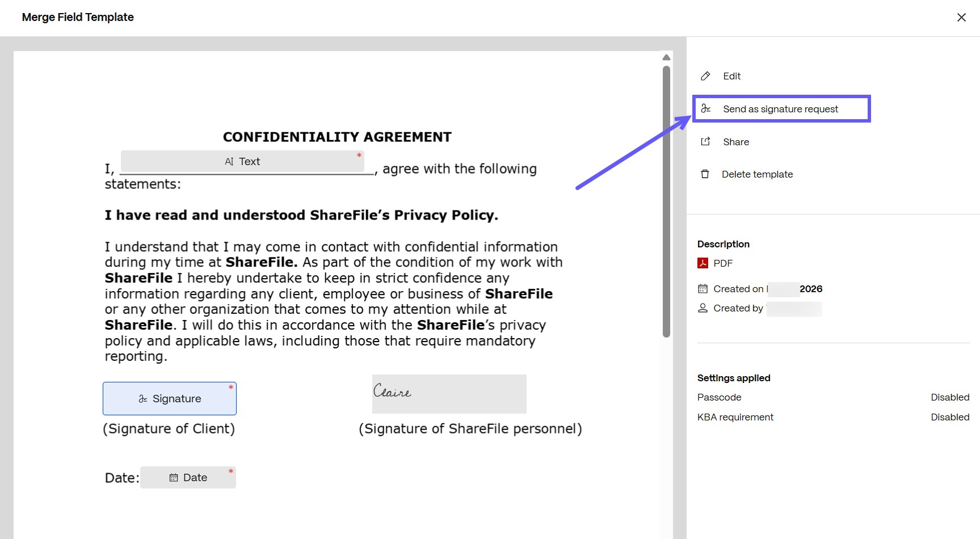Click the required Text merge field

242,162
